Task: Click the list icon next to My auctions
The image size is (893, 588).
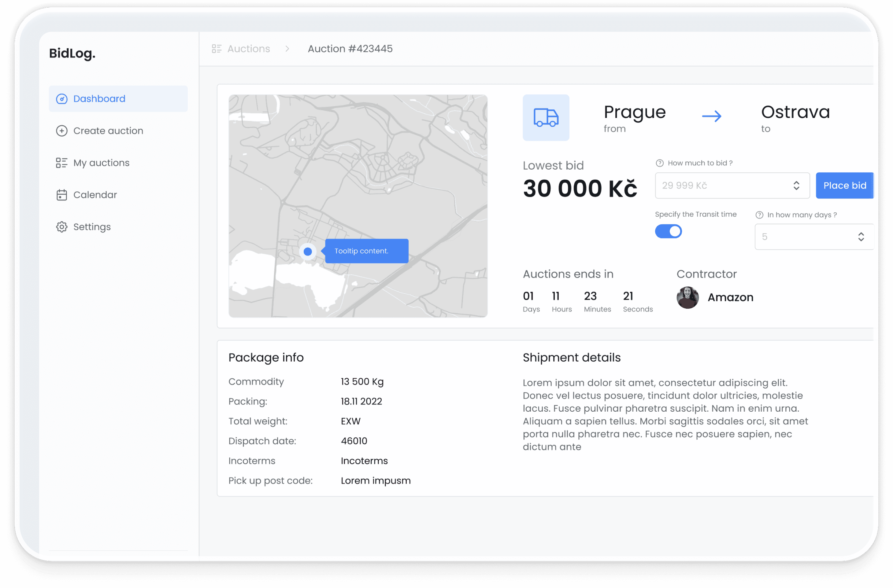Action: click(x=61, y=163)
